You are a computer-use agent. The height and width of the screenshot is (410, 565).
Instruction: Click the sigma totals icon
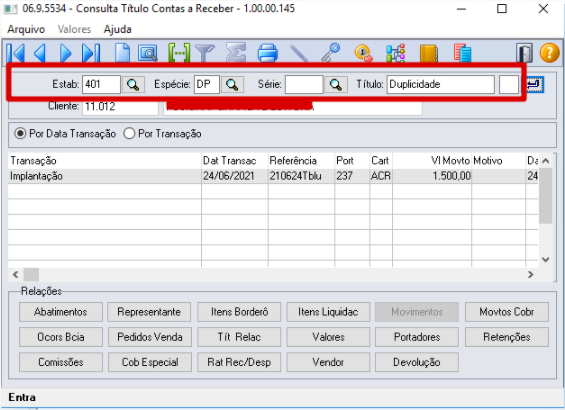coord(236,53)
